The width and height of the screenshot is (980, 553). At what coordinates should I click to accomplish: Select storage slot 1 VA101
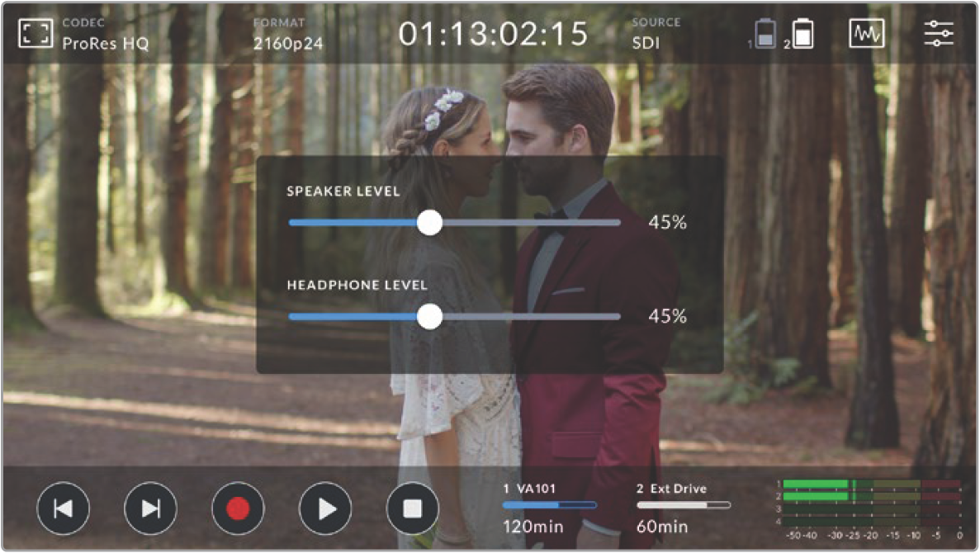click(549, 506)
